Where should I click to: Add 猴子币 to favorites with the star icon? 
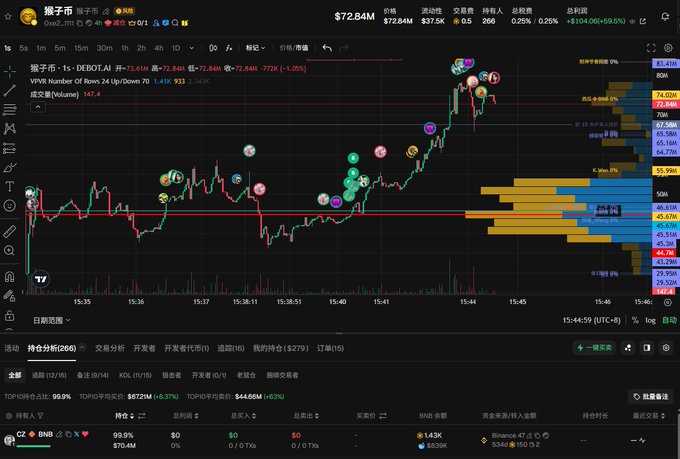[x=8, y=16]
